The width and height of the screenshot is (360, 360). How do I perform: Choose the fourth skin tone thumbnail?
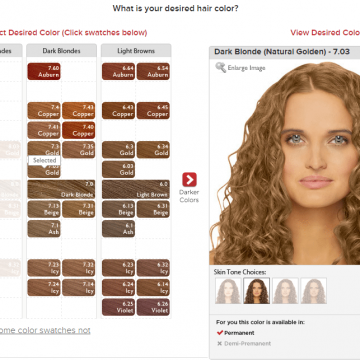(x=314, y=291)
